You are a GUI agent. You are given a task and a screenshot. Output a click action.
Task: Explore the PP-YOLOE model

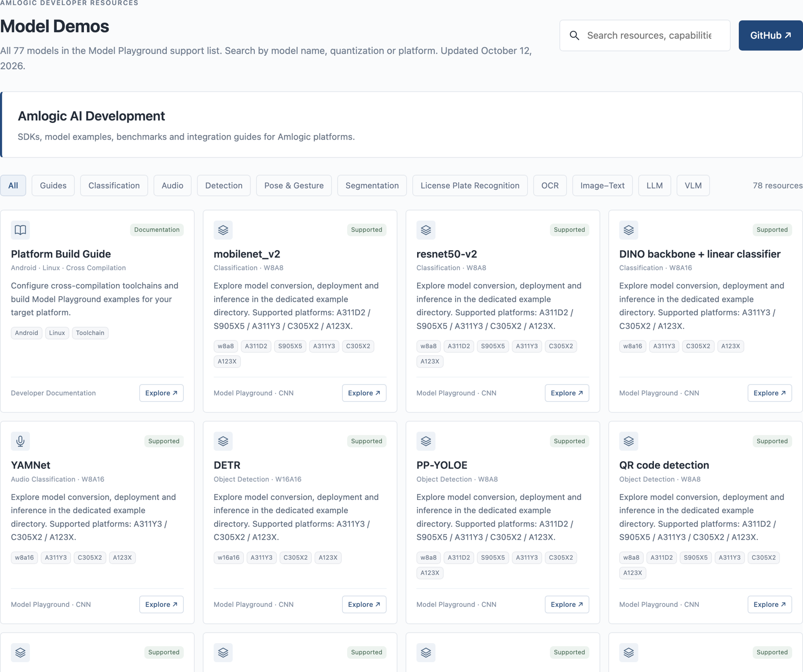coord(567,604)
